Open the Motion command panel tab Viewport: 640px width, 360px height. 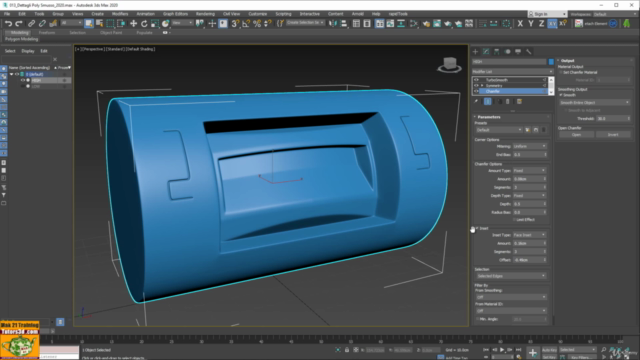tap(507, 52)
